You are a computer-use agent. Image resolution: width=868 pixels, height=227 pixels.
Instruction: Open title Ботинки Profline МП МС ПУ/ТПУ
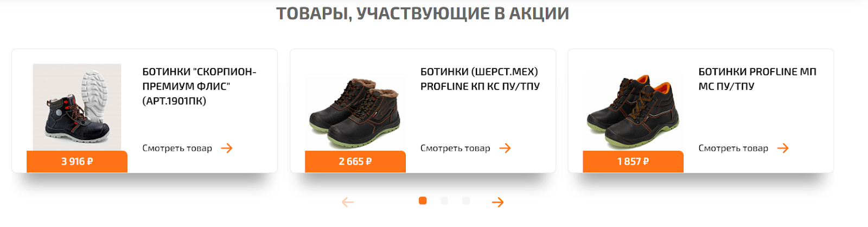pos(757,79)
